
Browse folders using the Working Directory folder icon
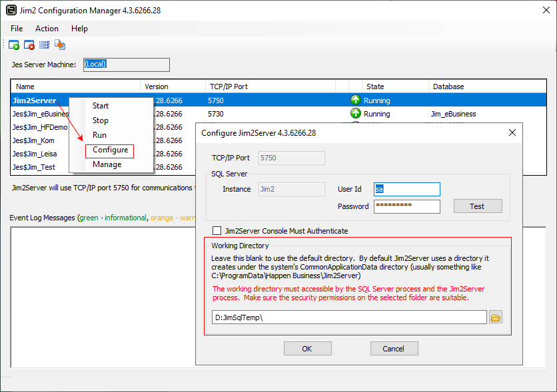pos(496,317)
